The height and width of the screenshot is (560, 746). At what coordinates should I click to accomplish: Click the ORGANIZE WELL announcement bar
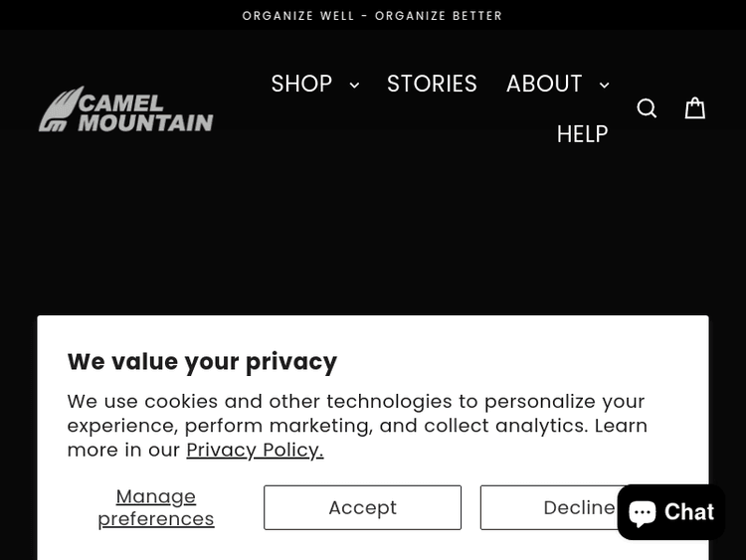[x=373, y=16]
